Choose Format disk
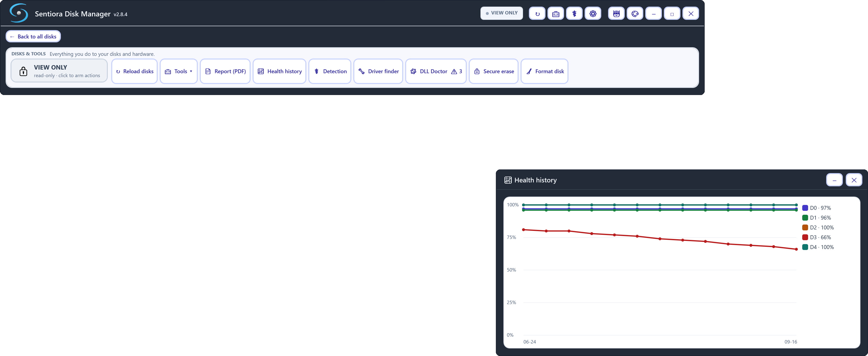The image size is (868, 356). coord(545,71)
